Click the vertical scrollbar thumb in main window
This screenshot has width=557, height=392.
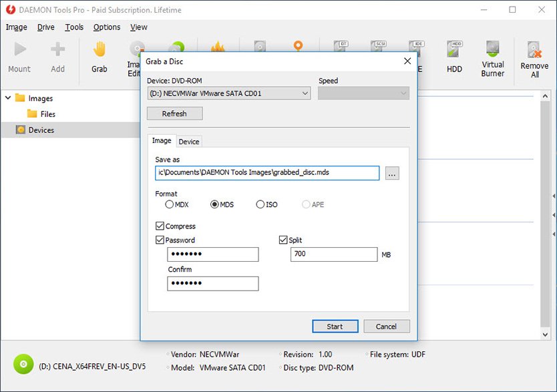tap(545, 214)
